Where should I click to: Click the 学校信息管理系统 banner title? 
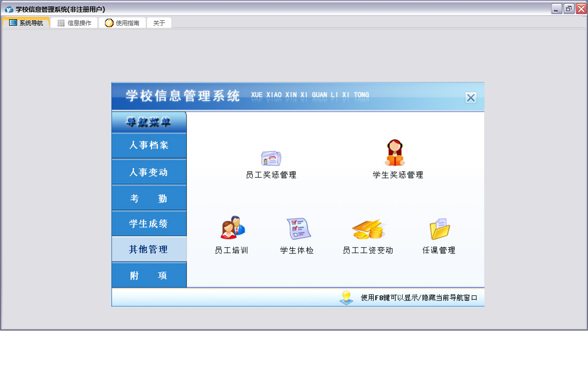tap(183, 96)
